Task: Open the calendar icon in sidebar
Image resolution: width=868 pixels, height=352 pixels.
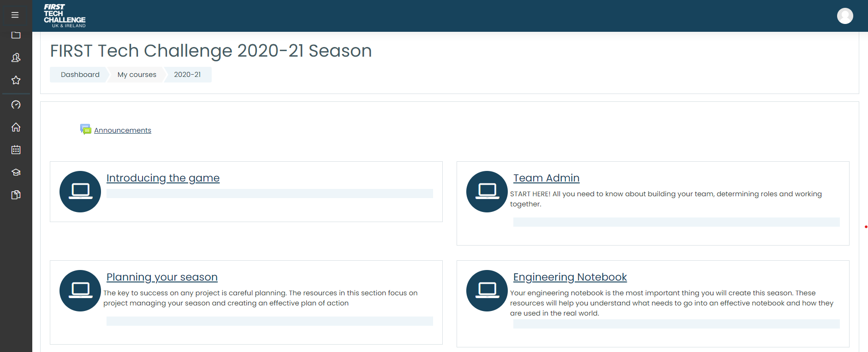Action: (16, 150)
